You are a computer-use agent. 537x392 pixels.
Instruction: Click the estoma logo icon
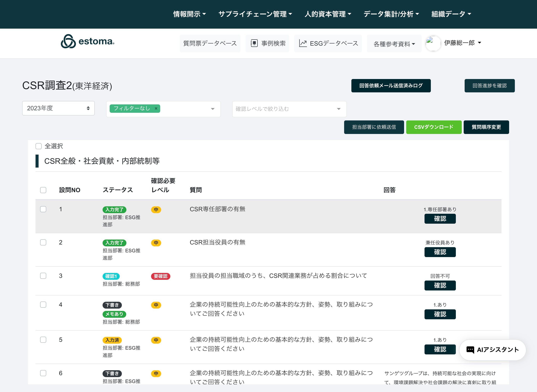pos(68,42)
